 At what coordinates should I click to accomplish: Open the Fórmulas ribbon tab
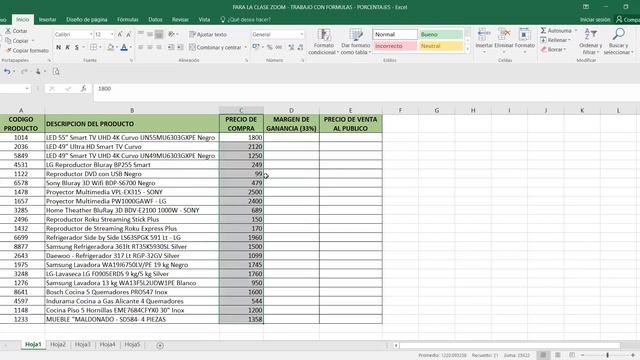coord(127,20)
